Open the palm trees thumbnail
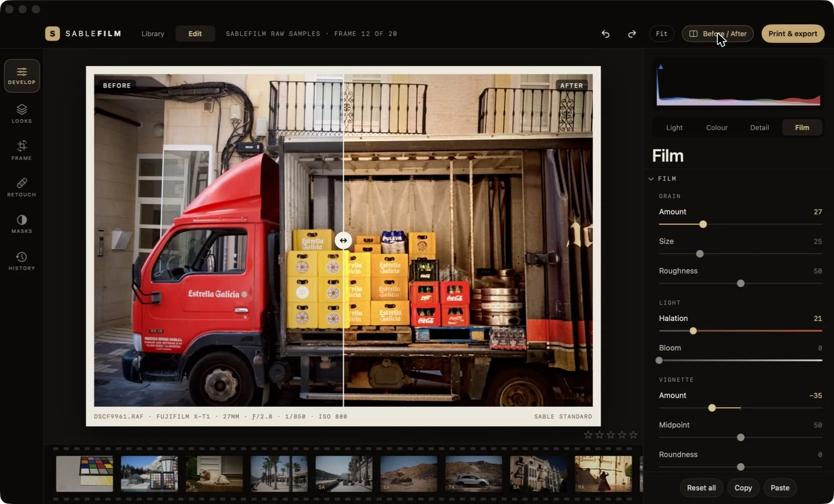 coord(279,474)
